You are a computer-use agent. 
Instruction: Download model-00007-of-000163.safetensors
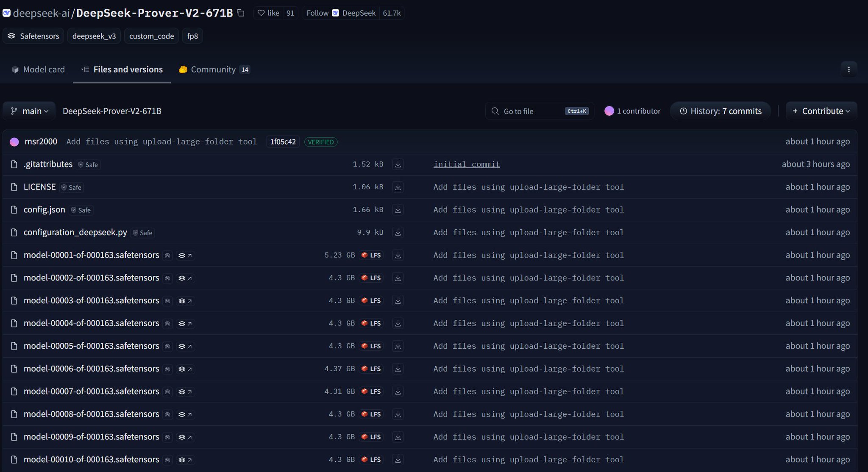[x=398, y=391]
